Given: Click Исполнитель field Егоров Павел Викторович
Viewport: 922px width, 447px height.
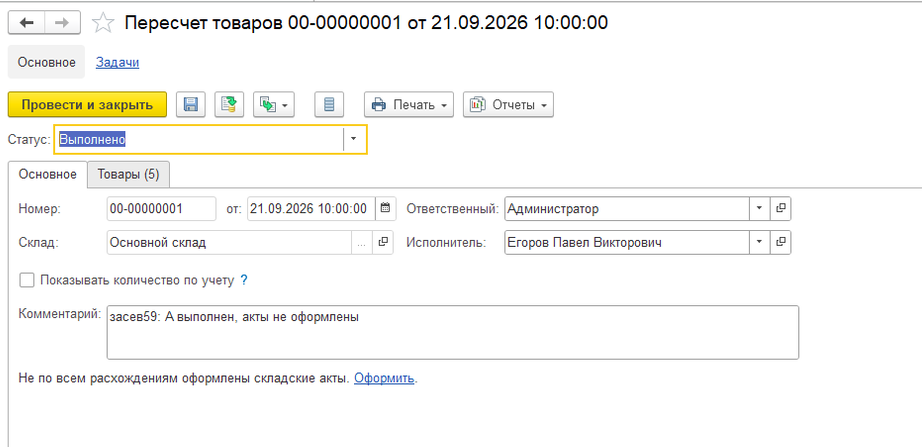Looking at the screenshot, I should point(627,242).
